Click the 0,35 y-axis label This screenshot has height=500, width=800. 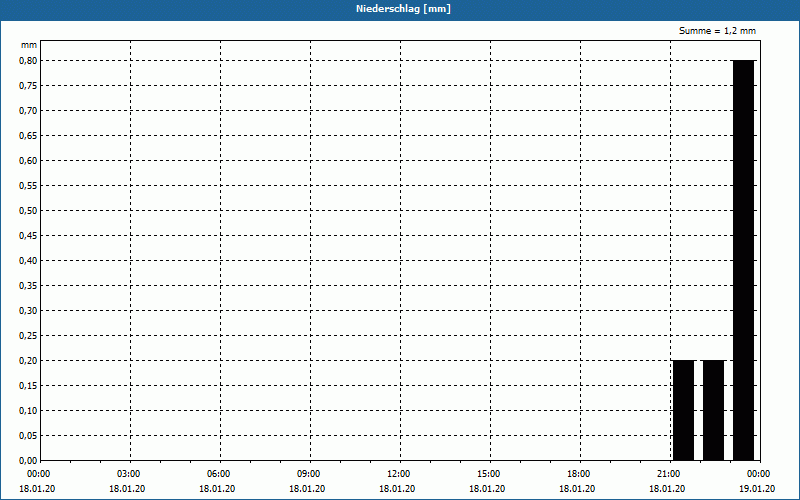pos(28,286)
